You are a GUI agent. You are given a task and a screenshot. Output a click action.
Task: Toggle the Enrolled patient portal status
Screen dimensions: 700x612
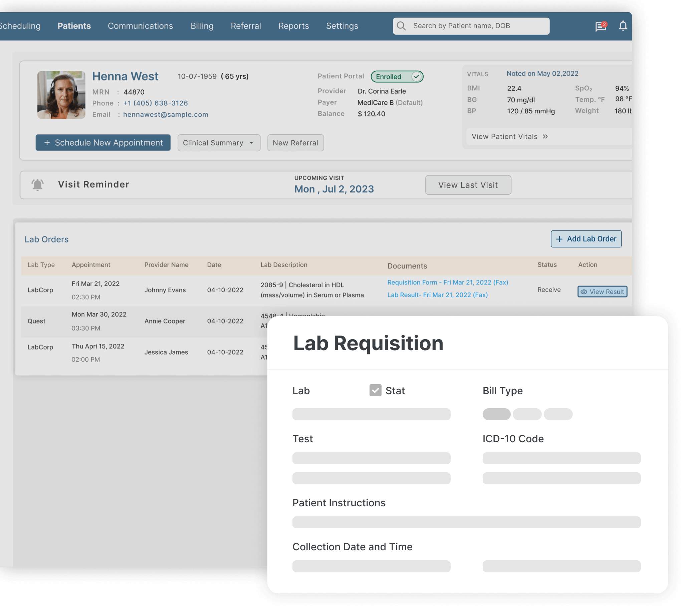click(x=397, y=76)
